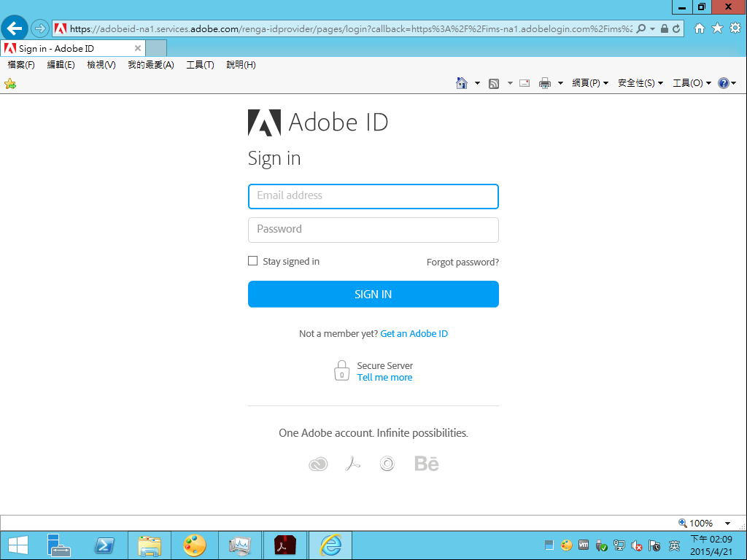
Task: Click the Acrobat logo icon on page
Action: (x=352, y=463)
